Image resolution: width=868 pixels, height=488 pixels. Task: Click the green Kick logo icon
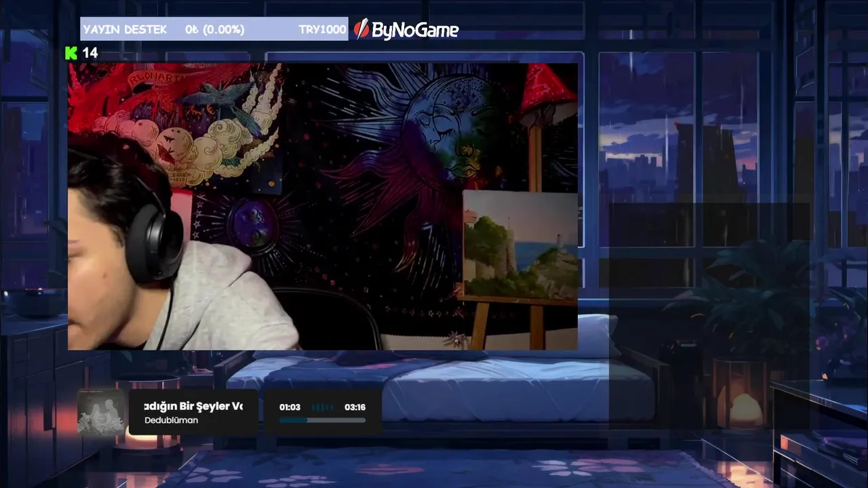(x=71, y=53)
